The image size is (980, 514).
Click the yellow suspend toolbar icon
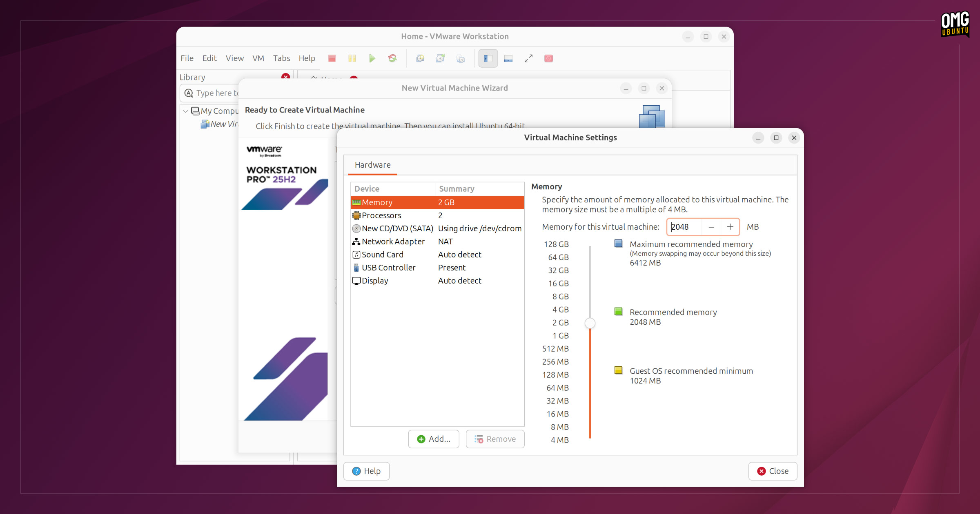pos(352,58)
